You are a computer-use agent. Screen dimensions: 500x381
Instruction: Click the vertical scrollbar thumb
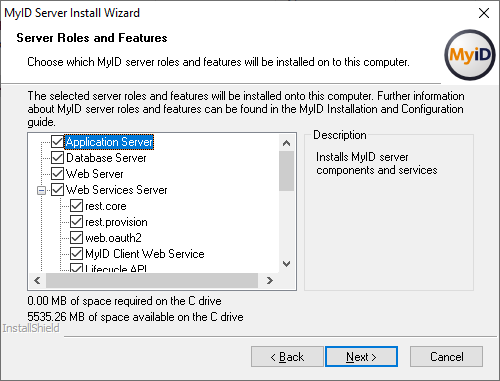[286, 171]
